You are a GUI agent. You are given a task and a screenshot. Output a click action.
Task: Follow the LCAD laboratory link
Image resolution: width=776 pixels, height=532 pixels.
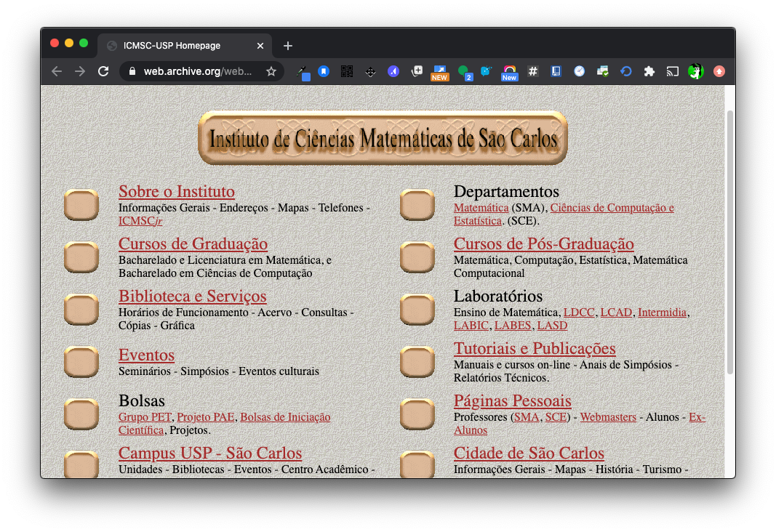615,313
